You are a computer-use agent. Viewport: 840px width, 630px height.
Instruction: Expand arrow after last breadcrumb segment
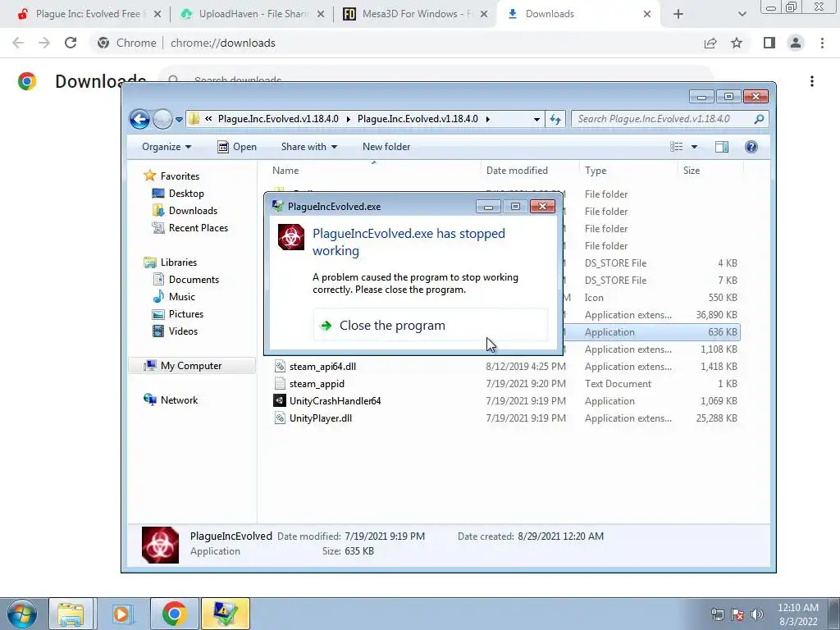488,120
